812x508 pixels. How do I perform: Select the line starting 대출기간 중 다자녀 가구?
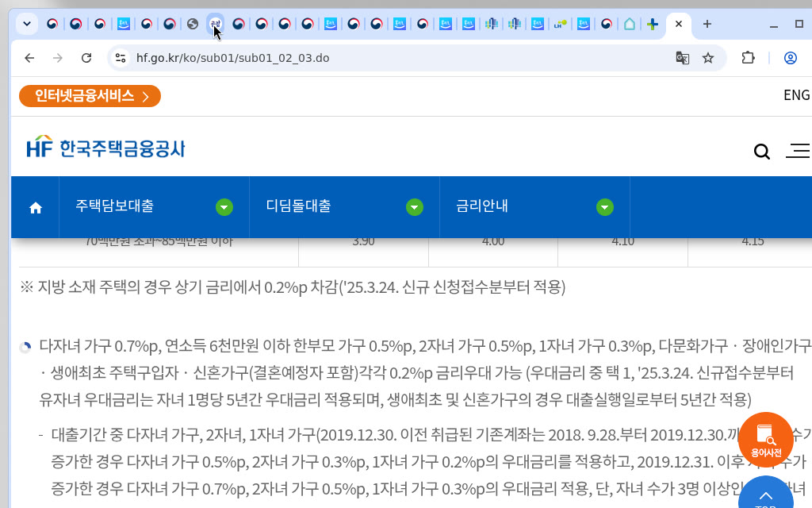431,434
